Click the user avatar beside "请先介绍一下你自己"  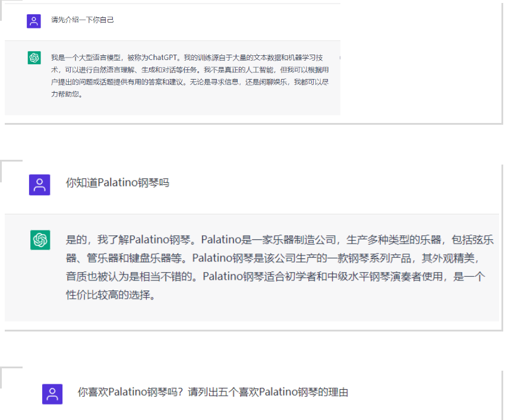click(34, 21)
